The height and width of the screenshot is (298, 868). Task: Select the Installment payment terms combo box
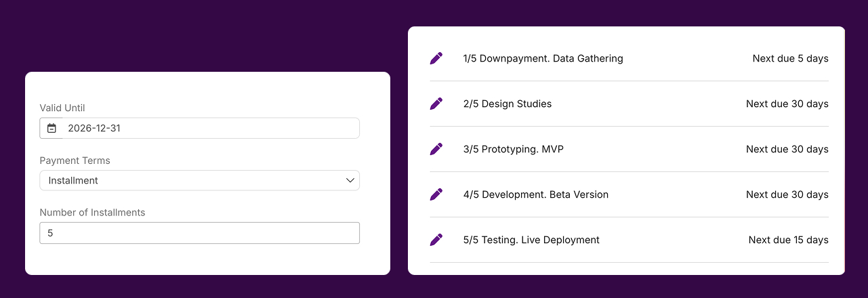click(x=199, y=180)
